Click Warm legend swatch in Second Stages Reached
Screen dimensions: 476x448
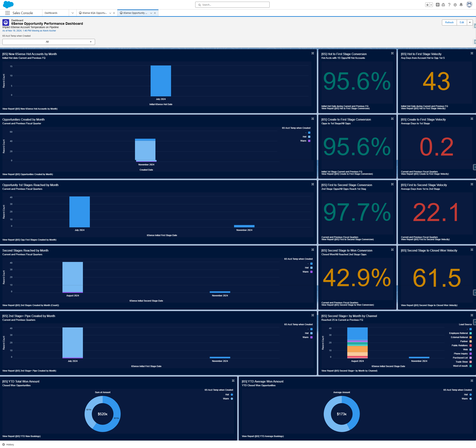pyautogui.click(x=311, y=272)
